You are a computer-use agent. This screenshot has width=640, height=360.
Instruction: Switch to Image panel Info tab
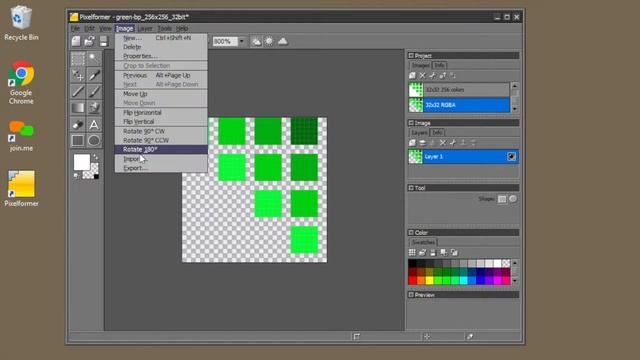coord(437,133)
